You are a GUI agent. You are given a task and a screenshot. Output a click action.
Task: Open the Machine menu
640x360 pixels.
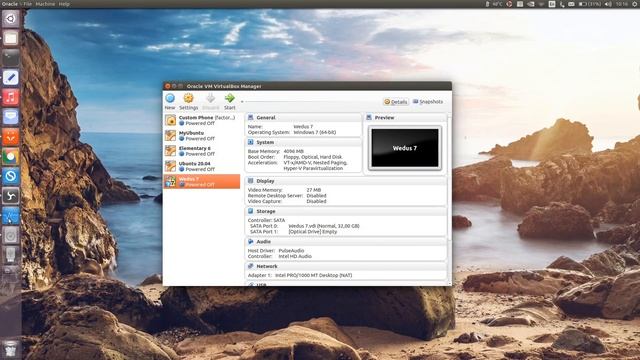[45, 4]
